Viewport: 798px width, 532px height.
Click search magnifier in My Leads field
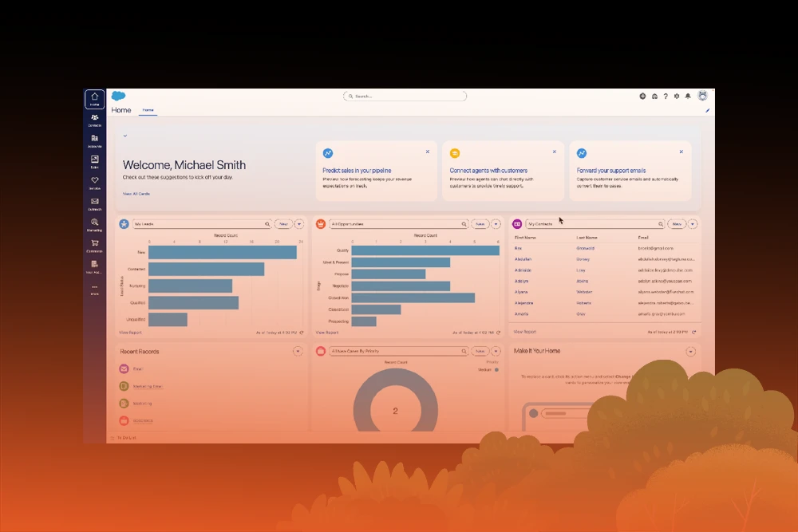[267, 224]
